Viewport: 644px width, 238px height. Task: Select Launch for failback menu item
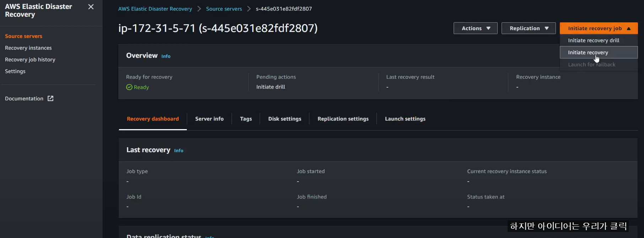click(599, 65)
